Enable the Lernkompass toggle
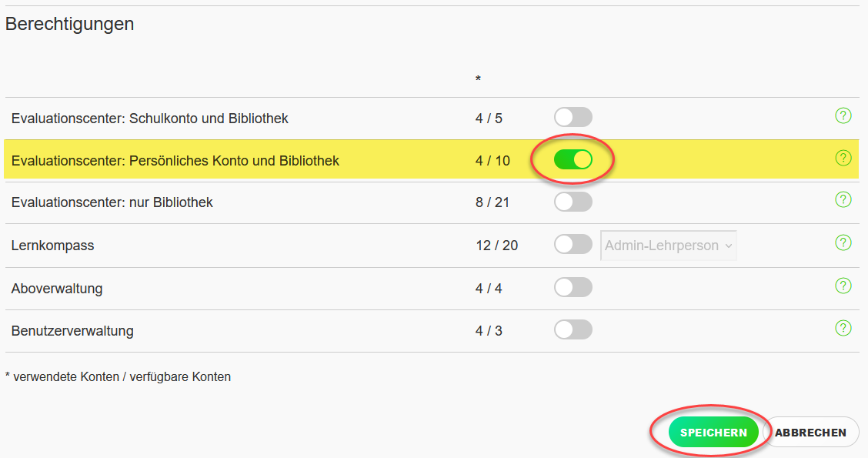This screenshot has height=458, width=868. coord(573,244)
